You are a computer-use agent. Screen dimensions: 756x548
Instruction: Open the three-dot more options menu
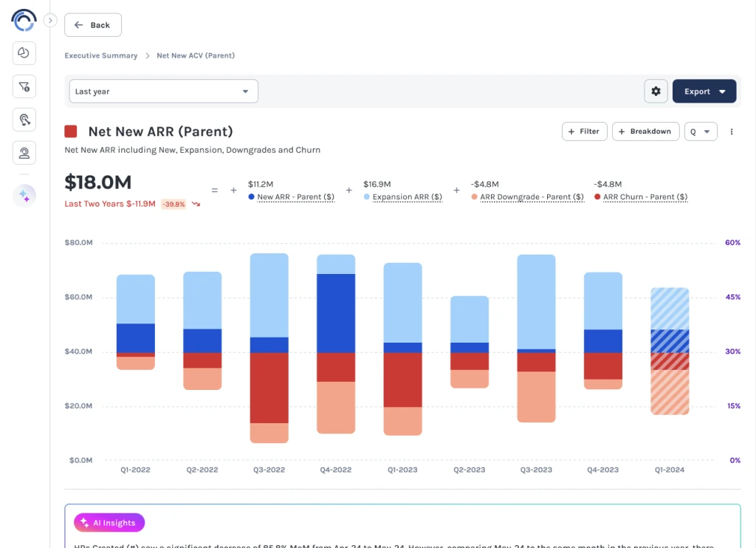732,131
